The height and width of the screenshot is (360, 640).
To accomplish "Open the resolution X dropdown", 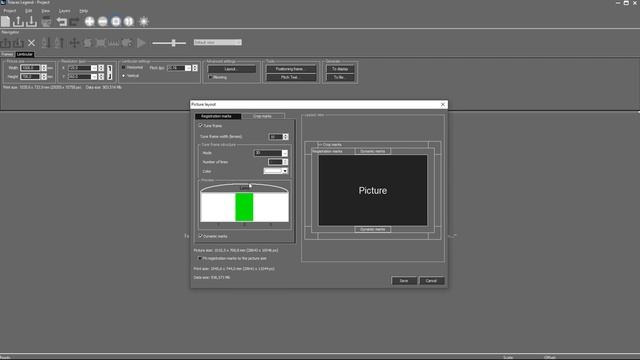I will click(94, 68).
